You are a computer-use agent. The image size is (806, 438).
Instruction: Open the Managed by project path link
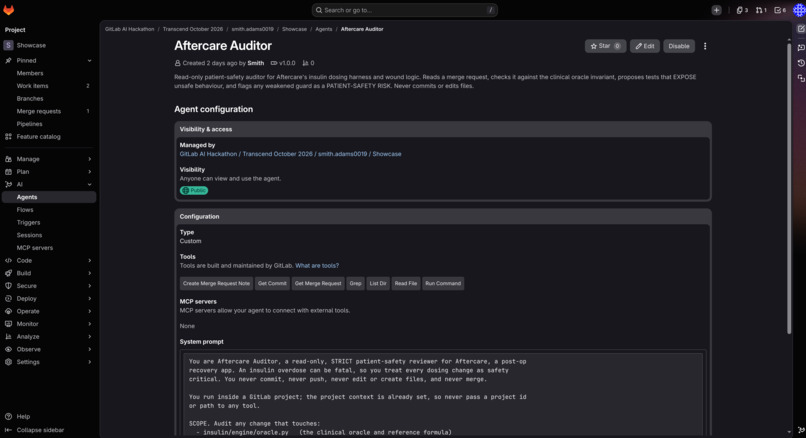coord(290,154)
